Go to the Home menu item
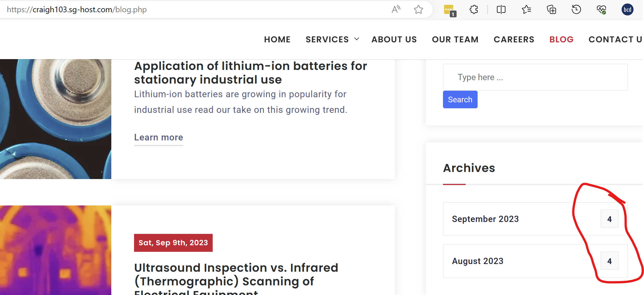This screenshot has height=295, width=644. 277,40
